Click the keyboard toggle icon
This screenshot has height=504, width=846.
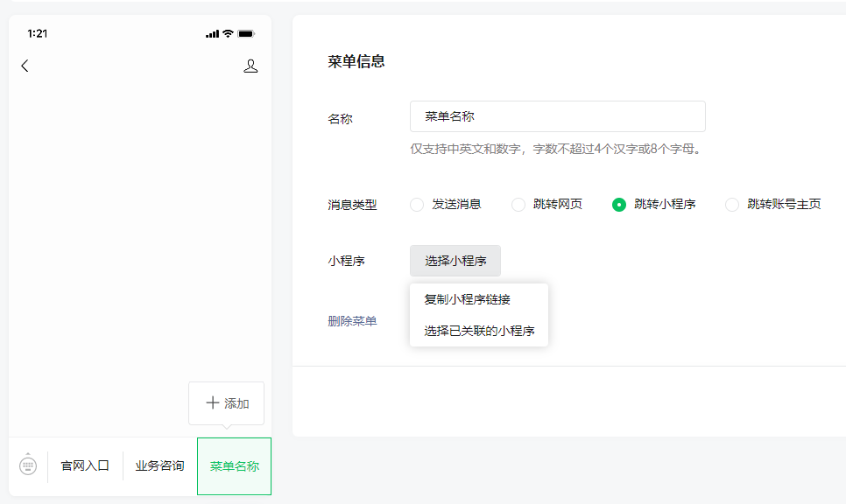coord(28,465)
